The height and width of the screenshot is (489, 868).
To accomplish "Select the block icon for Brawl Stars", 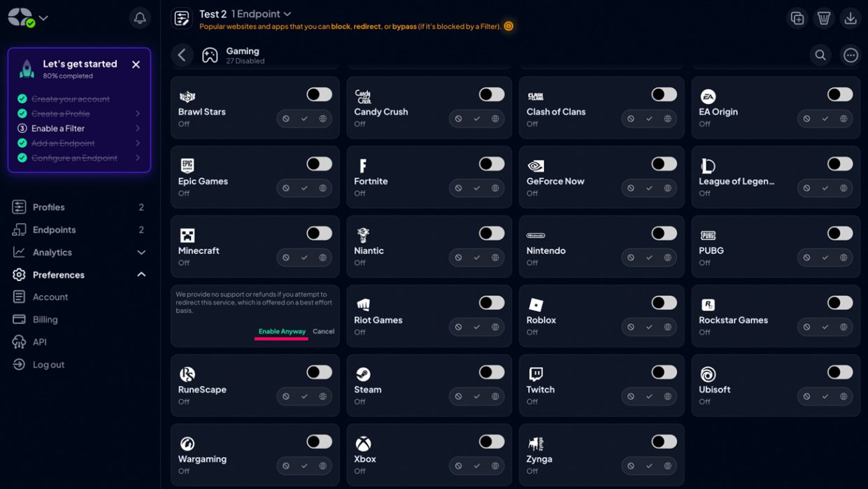I will 286,119.
